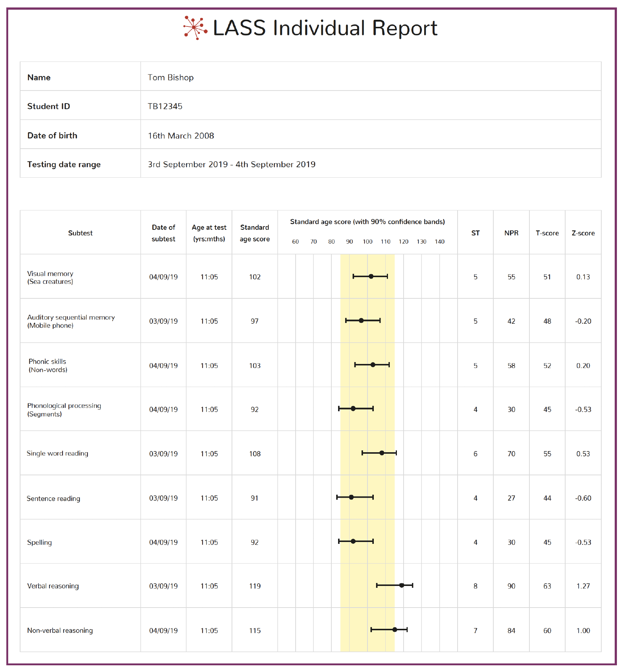Click the Non-verbal reasoning chart marker

[395, 630]
